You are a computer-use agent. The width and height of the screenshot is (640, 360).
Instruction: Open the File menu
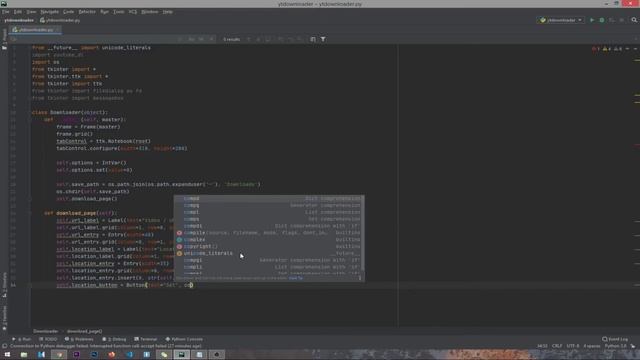click(x=5, y=12)
